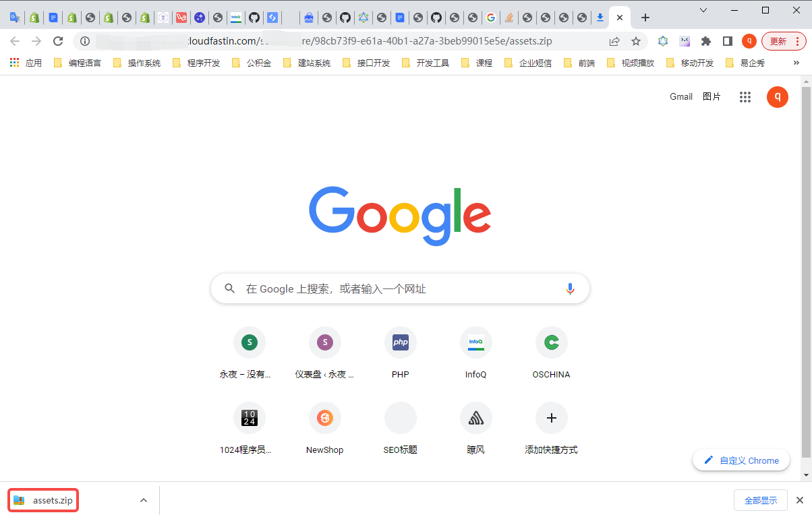The width and height of the screenshot is (812, 519).
Task: Close the current active tab
Action: tap(620, 18)
